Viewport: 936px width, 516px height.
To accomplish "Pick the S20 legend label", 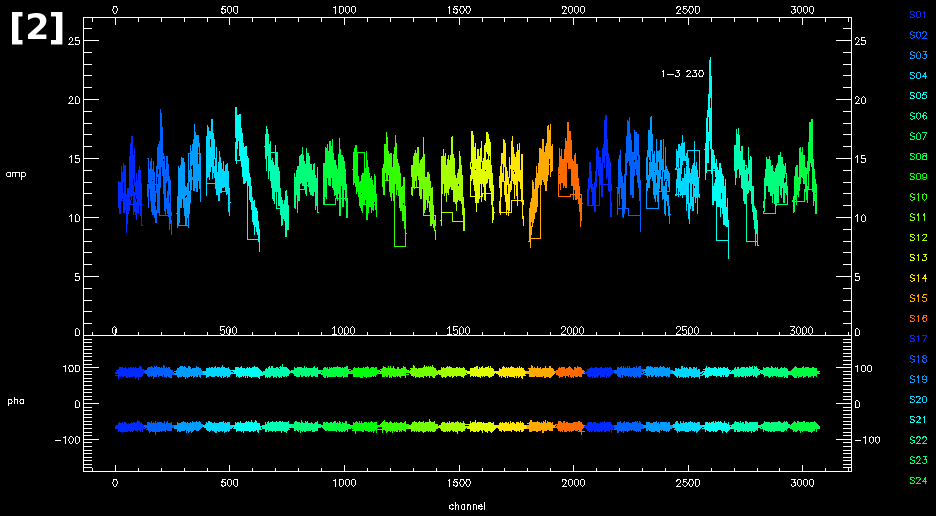I will 918,400.
